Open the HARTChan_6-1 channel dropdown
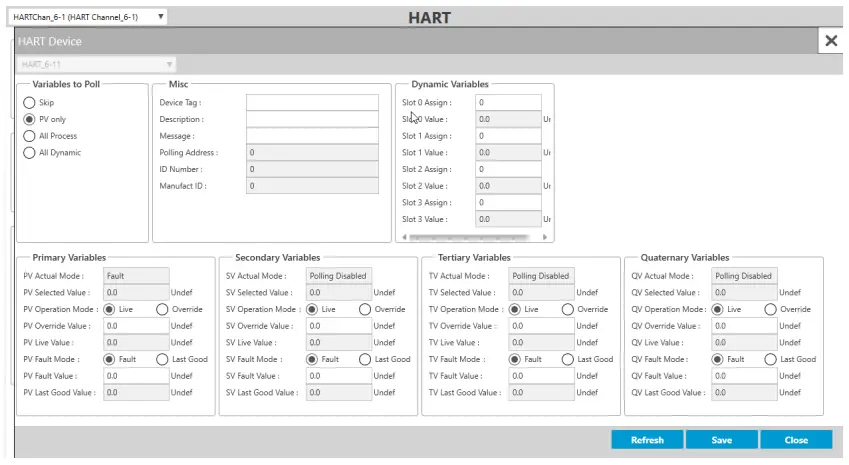The width and height of the screenshot is (849, 465). [89, 17]
